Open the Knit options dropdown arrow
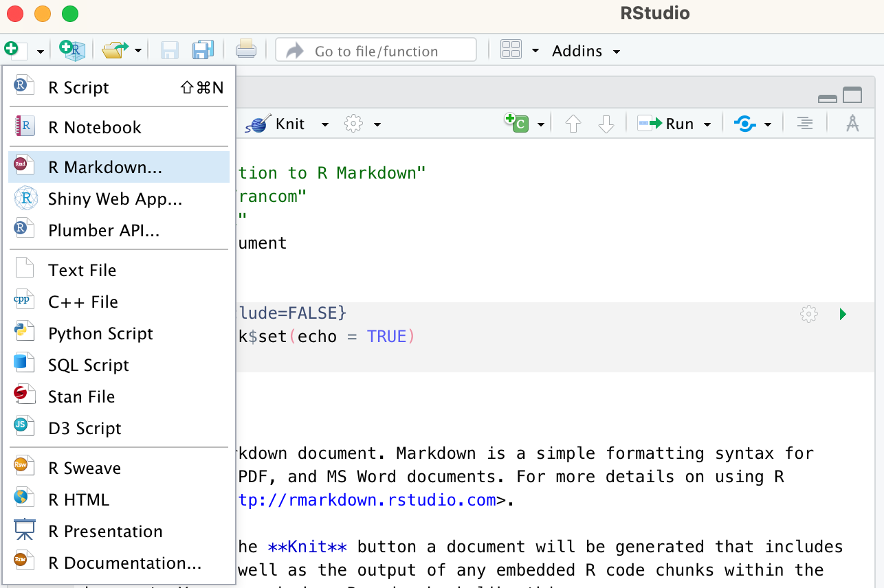This screenshot has height=588, width=884. point(325,124)
